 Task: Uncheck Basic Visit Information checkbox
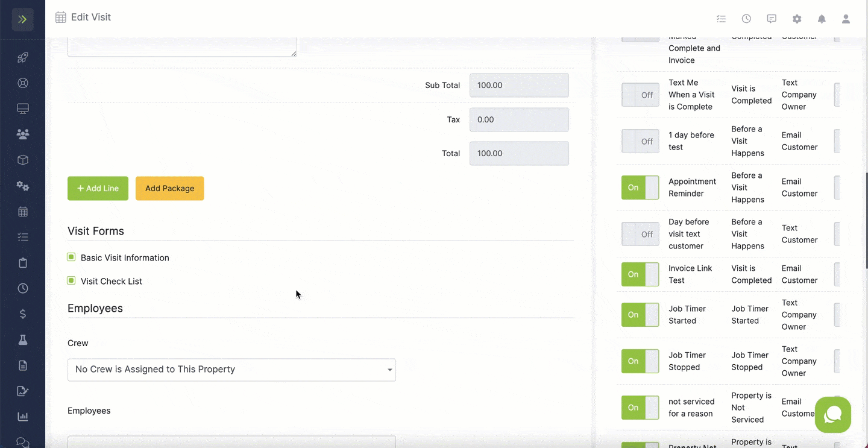(x=71, y=257)
